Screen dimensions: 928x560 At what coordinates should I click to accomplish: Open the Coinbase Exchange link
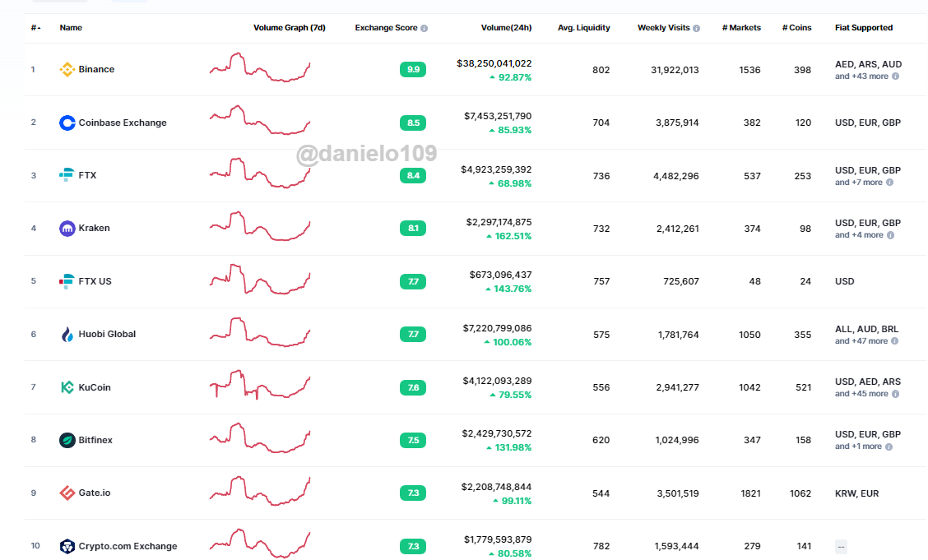(x=123, y=123)
